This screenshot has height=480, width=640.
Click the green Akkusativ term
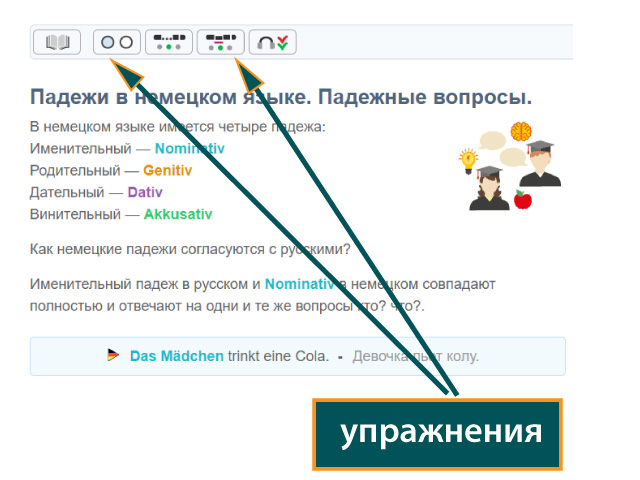(177, 214)
